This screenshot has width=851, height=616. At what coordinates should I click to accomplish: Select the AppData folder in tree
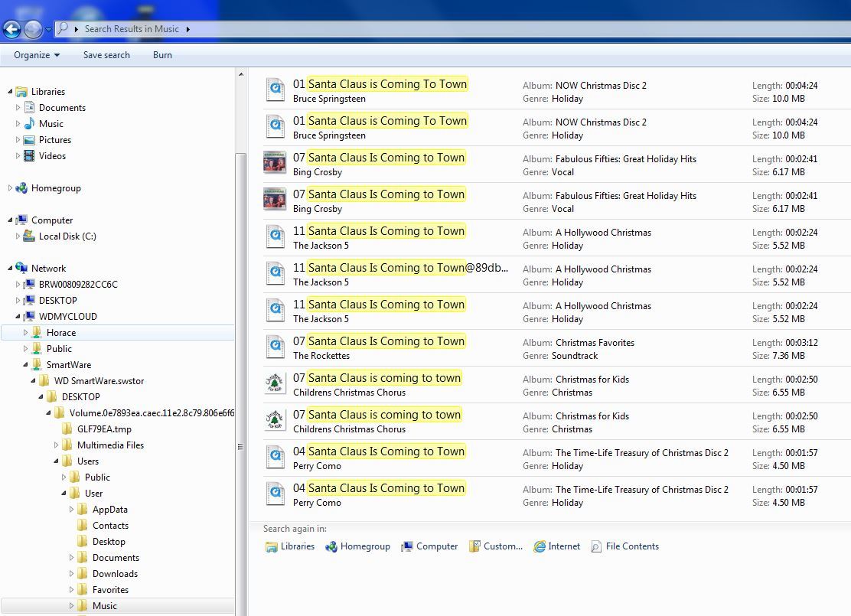109,509
